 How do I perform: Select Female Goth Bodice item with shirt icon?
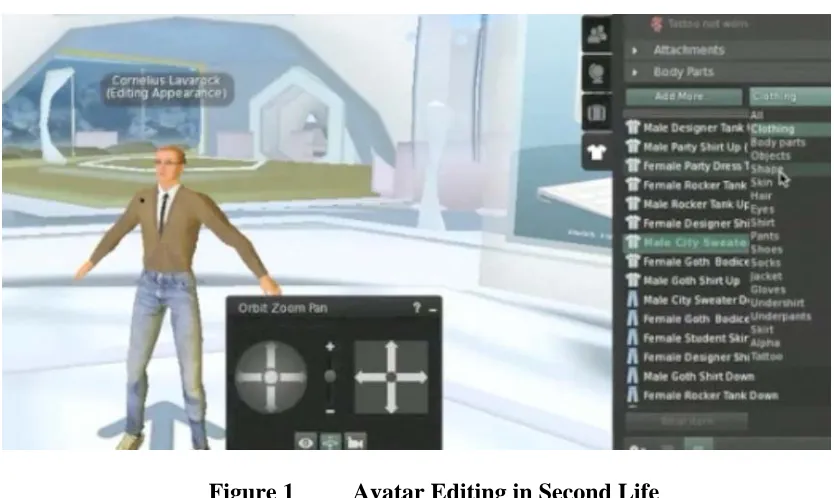point(687,262)
